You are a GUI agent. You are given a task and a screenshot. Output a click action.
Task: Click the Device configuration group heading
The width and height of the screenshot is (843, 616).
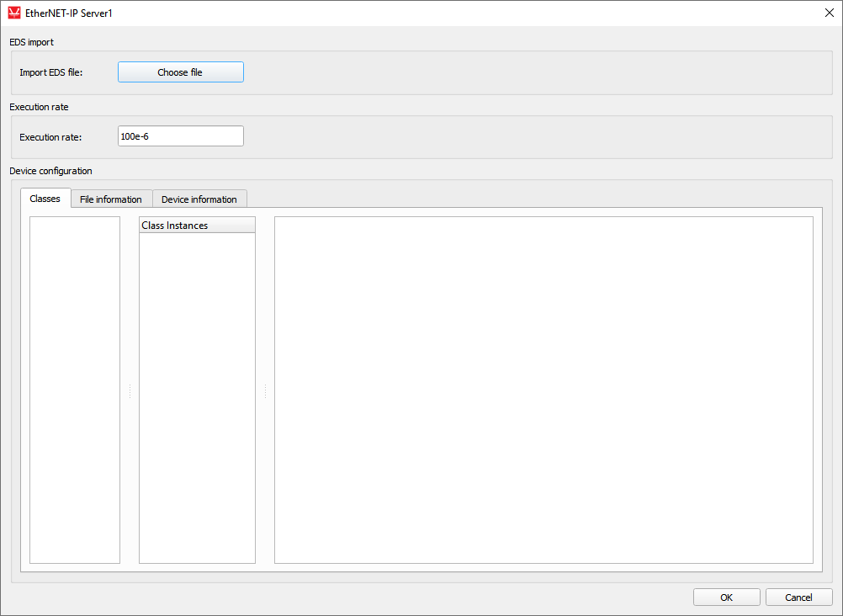coord(50,171)
